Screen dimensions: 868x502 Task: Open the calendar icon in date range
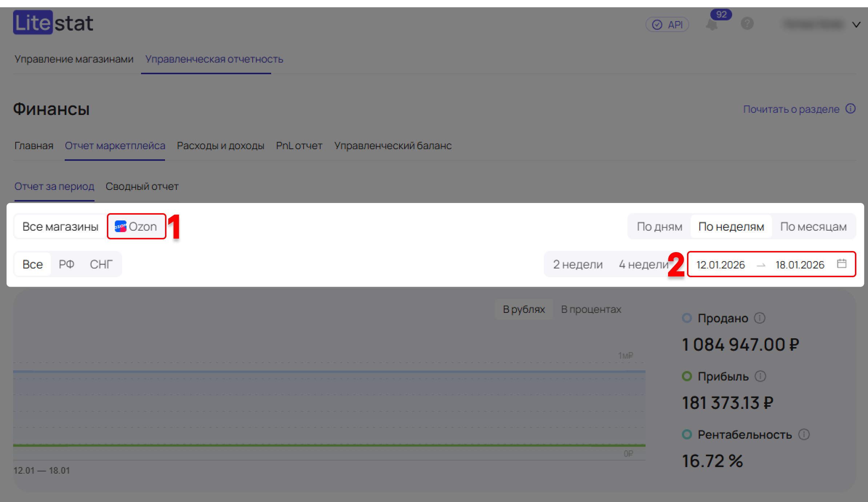click(841, 264)
